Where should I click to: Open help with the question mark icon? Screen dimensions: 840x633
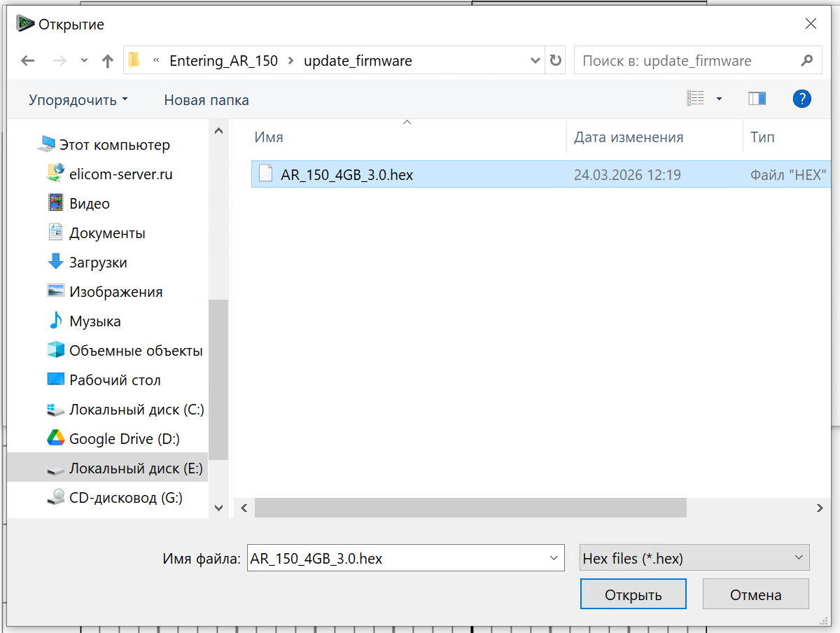coord(802,99)
